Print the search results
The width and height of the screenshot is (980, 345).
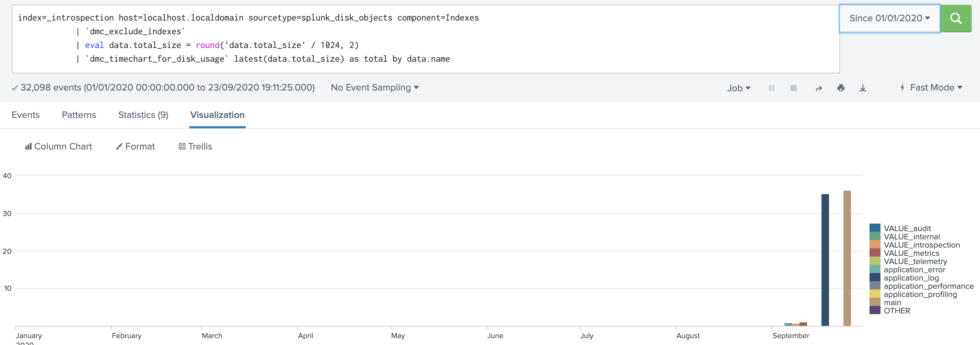click(x=841, y=87)
